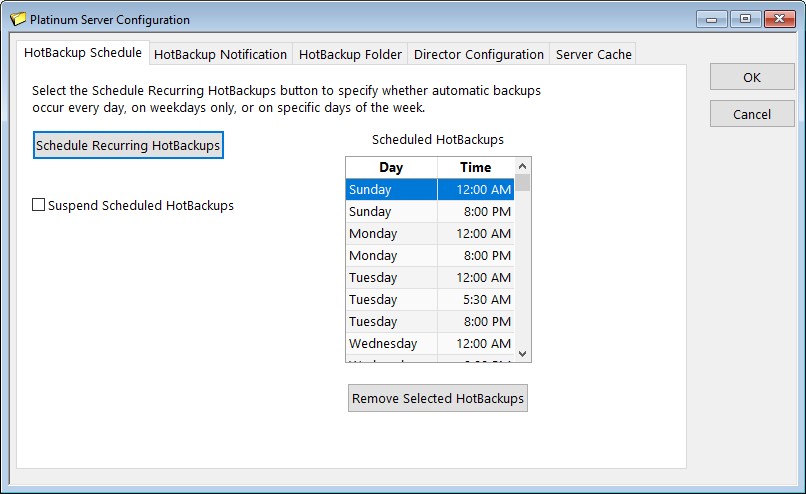806x494 pixels.
Task: Enable Suspend Scheduled HotBackups checkbox
Action: [x=39, y=205]
